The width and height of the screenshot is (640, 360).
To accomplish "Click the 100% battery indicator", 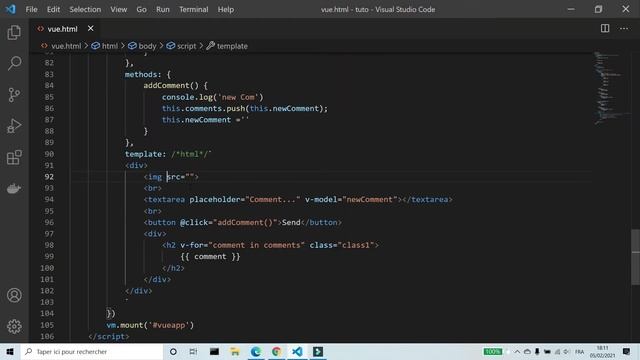I will 493,351.
